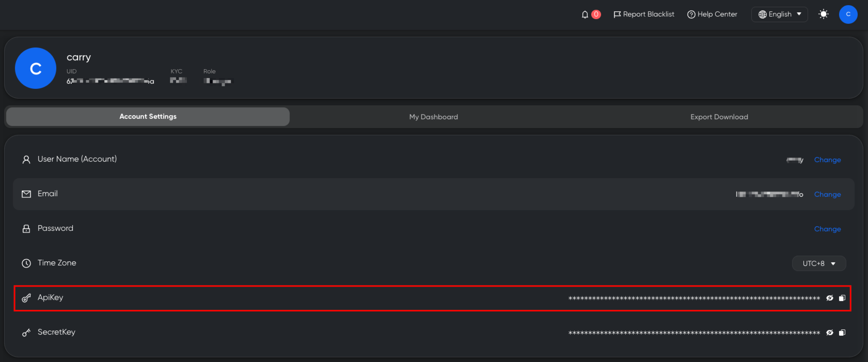The height and width of the screenshot is (362, 868).
Task: Open the Help Center
Action: [x=712, y=14]
